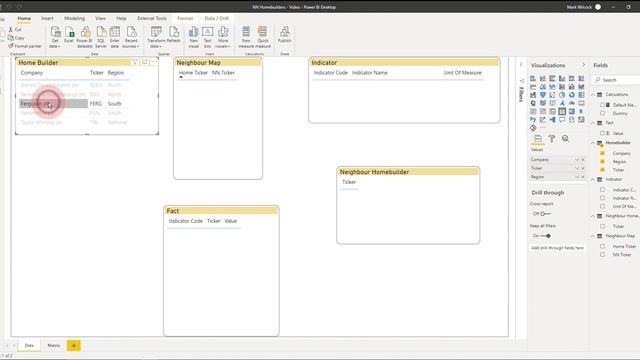Open the View ribbon tab

click(100, 18)
